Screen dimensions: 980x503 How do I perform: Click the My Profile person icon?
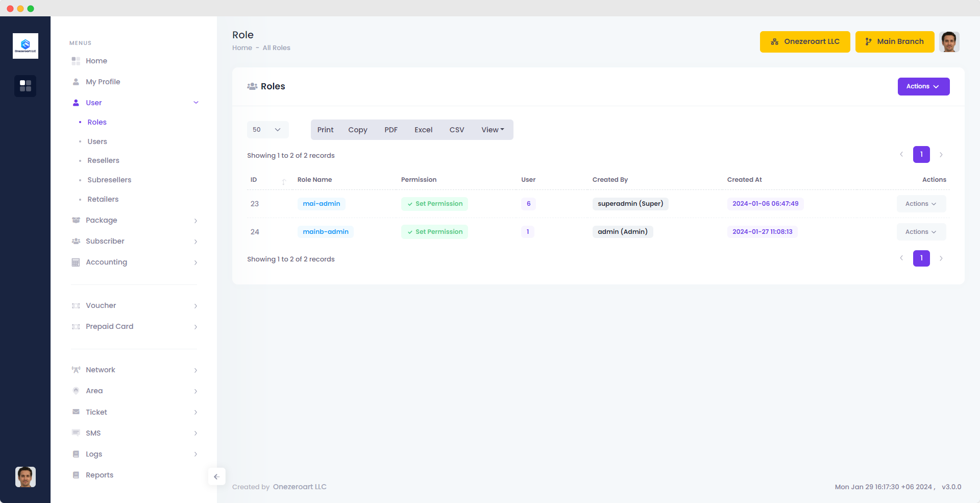pyautogui.click(x=76, y=82)
